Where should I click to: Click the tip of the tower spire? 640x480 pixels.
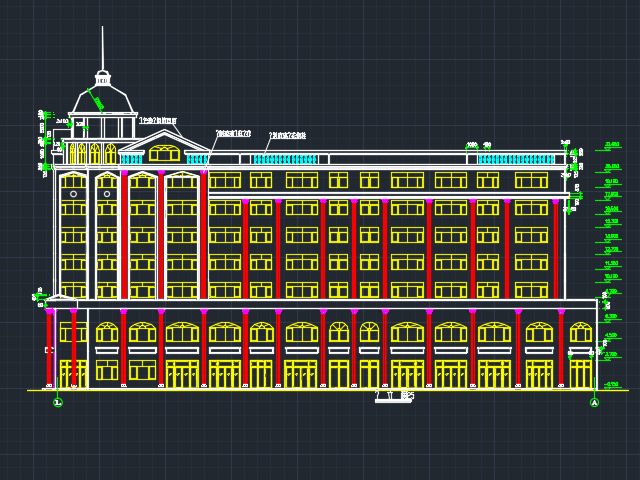point(102,29)
